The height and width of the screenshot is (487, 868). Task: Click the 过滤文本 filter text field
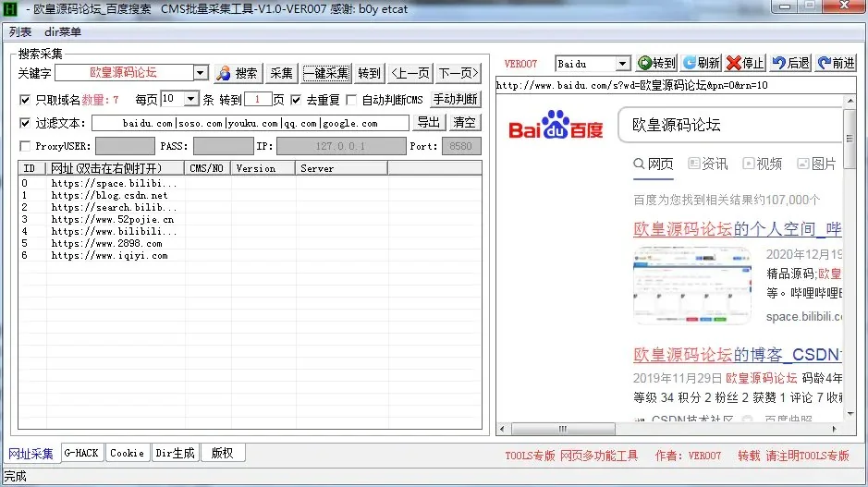pyautogui.click(x=250, y=123)
